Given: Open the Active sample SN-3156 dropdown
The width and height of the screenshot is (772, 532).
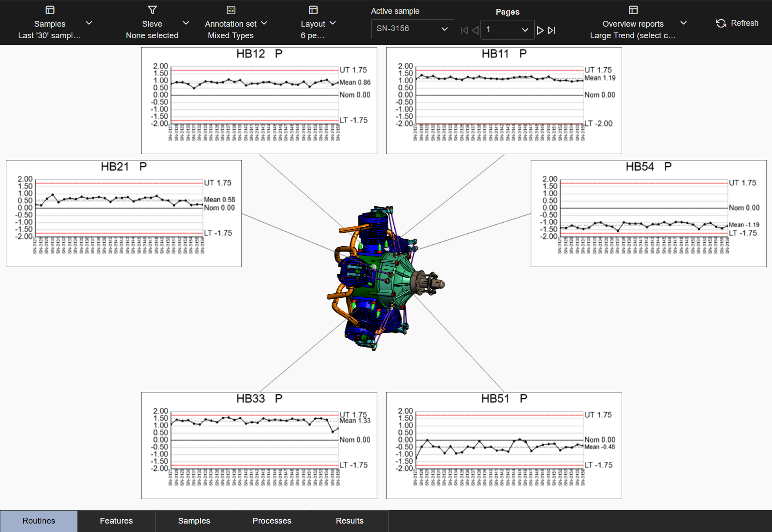Looking at the screenshot, I should click(x=412, y=29).
